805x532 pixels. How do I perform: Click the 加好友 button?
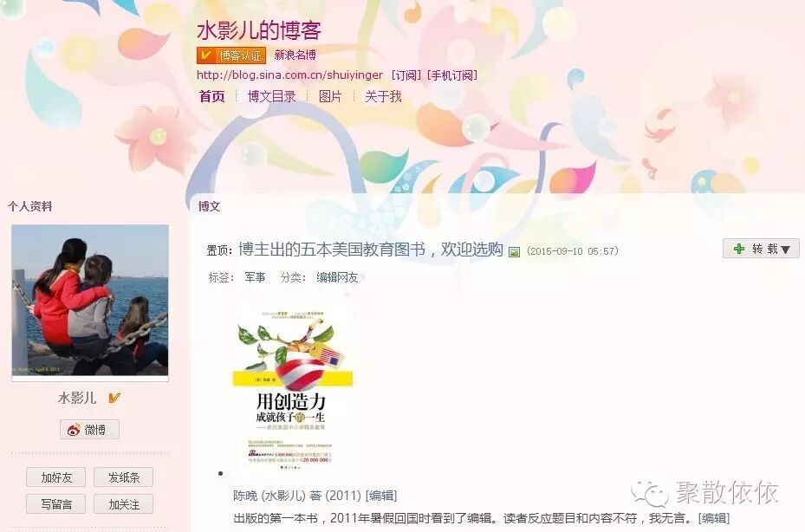[x=56, y=477]
